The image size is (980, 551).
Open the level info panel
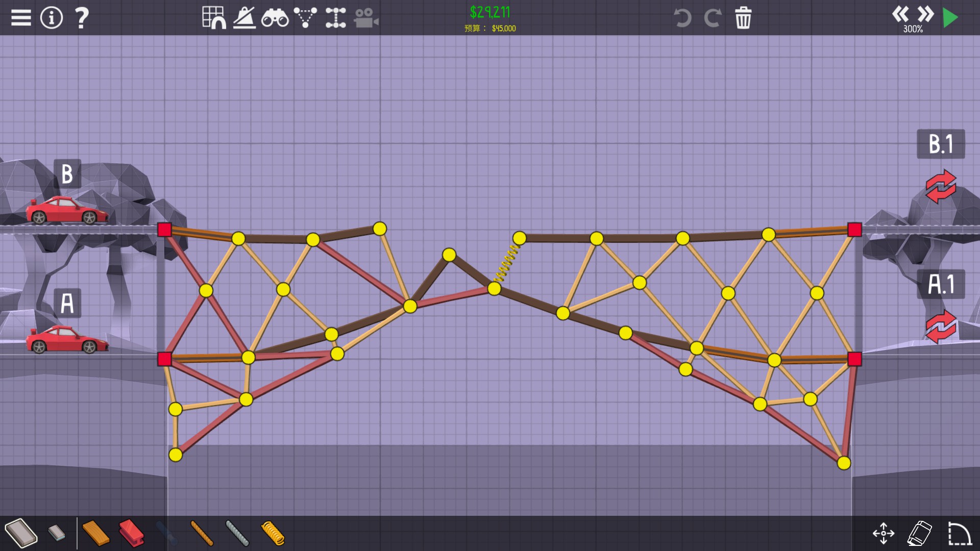(51, 18)
